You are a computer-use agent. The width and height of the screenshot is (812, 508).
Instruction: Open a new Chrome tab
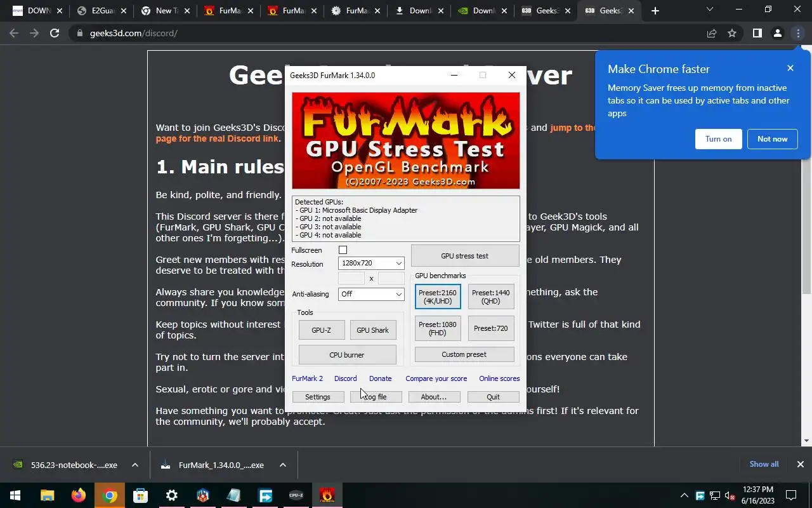click(x=655, y=11)
